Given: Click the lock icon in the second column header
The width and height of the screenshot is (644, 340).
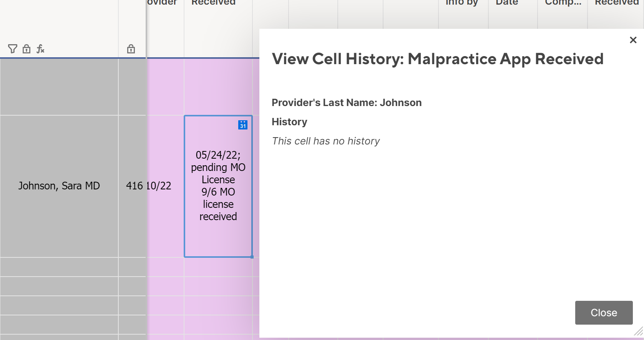Looking at the screenshot, I should pos(131,49).
